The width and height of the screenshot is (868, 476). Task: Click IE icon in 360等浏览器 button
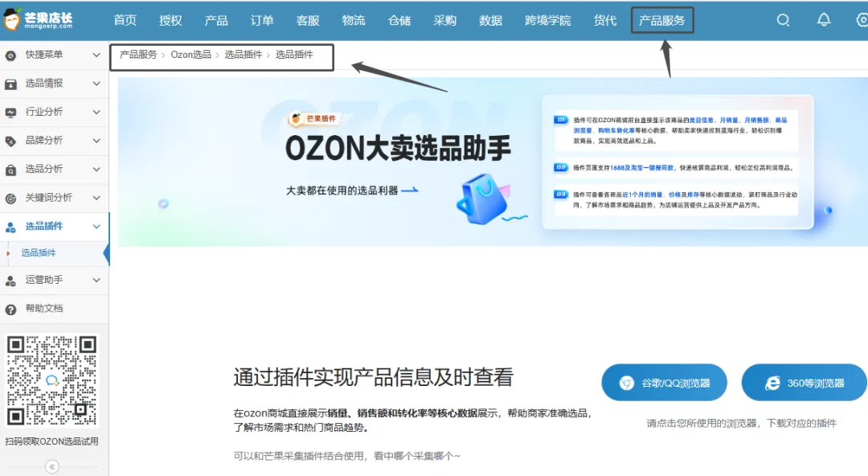coord(772,383)
